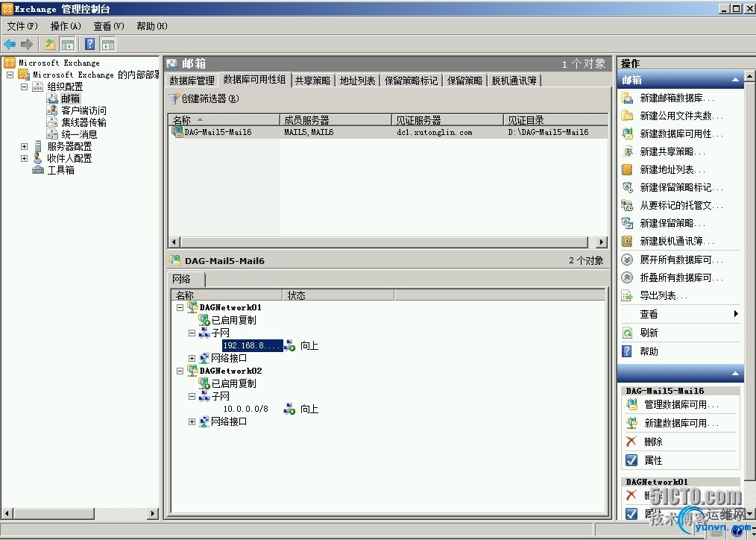This screenshot has height=540, width=756.
Task: Click the 新建保留策略标记 action icon
Action: tap(627, 187)
